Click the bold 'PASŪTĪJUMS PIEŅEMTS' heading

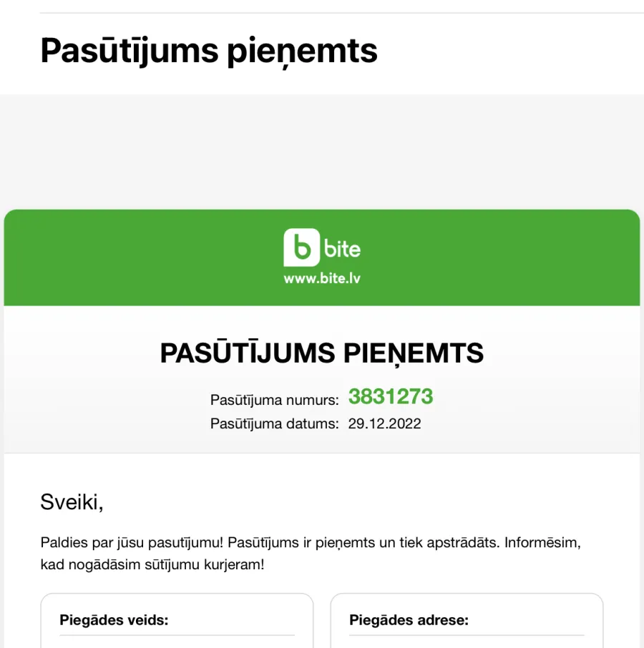coord(321,353)
